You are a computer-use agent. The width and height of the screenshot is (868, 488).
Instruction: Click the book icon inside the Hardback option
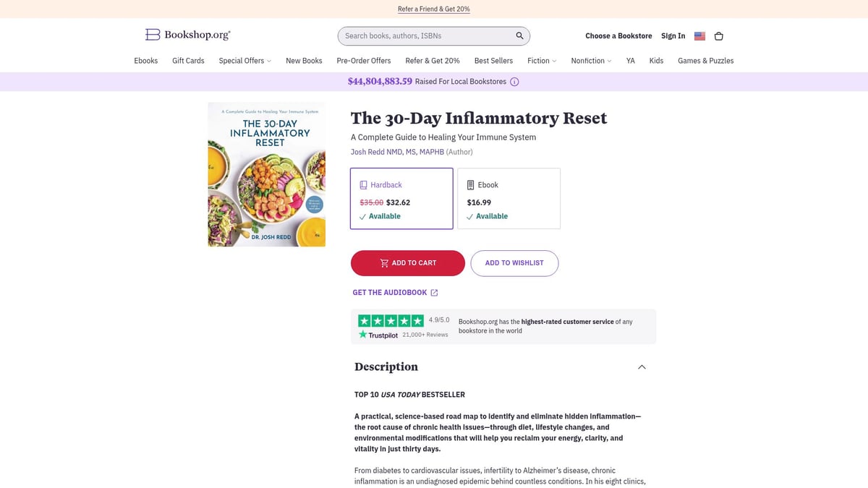pos(364,184)
